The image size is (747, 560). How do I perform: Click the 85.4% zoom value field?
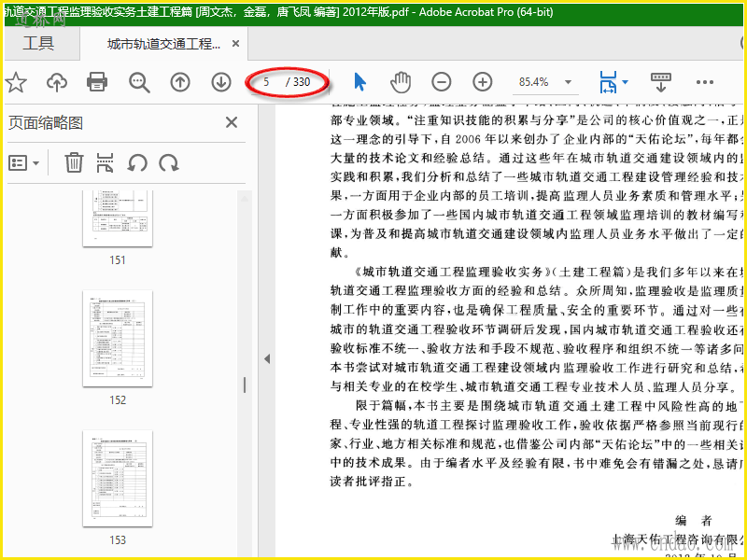[533, 82]
